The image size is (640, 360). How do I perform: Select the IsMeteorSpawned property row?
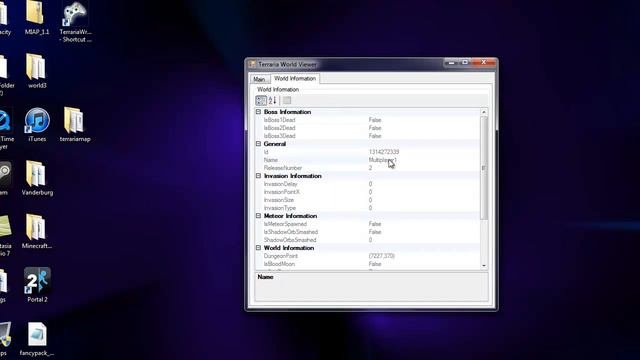367,224
